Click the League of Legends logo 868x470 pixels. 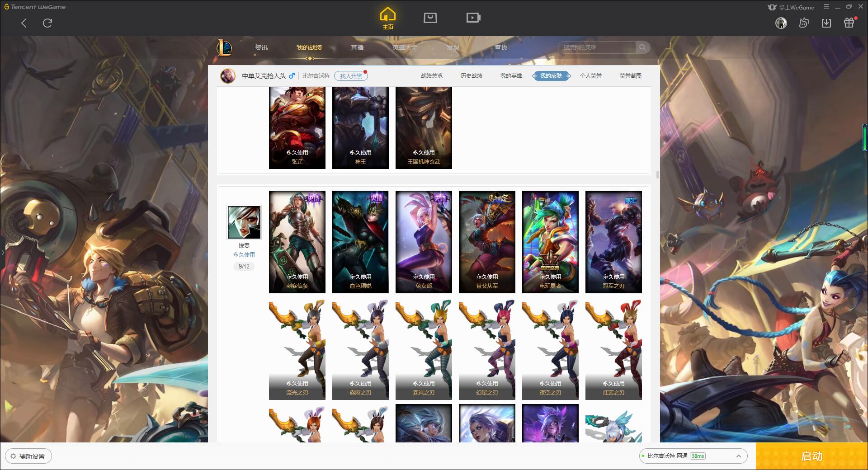[224, 47]
